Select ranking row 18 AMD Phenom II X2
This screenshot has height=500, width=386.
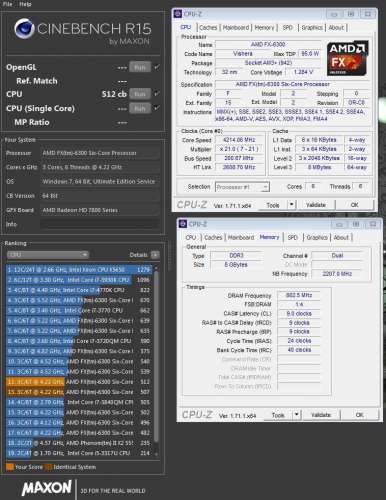click(x=79, y=443)
